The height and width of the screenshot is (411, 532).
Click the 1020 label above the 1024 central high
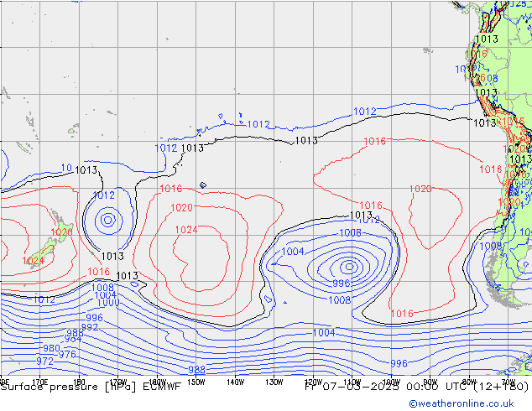click(x=181, y=207)
